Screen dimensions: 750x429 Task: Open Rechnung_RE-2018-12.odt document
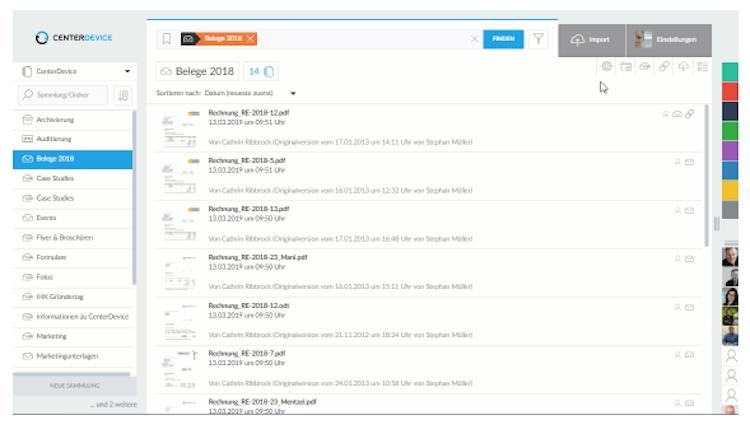click(x=249, y=306)
